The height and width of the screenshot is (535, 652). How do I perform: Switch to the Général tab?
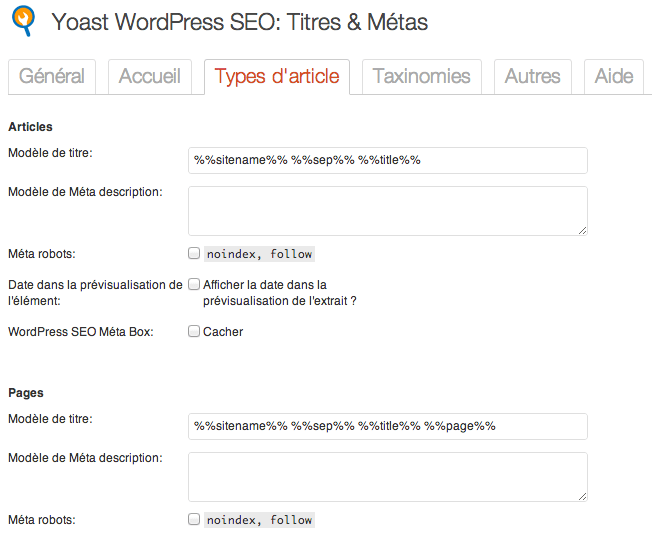(x=52, y=76)
